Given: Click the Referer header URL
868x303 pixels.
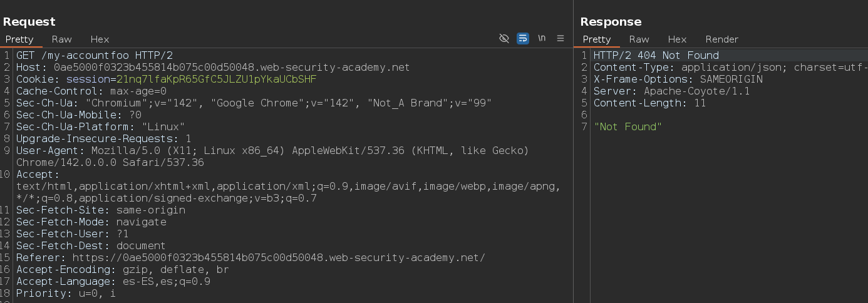Looking at the screenshot, I should point(279,258).
